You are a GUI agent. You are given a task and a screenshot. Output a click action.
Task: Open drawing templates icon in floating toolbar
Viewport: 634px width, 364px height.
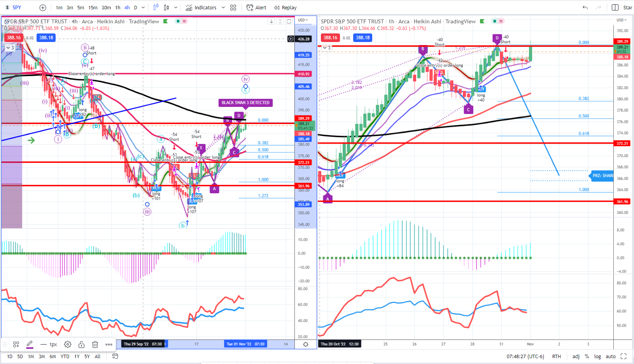(x=16, y=345)
